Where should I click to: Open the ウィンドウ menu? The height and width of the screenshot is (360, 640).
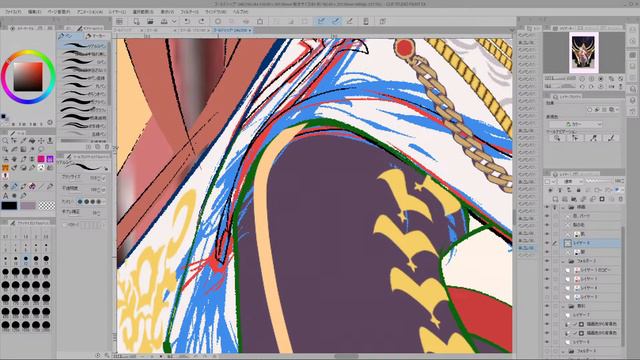click(216, 12)
